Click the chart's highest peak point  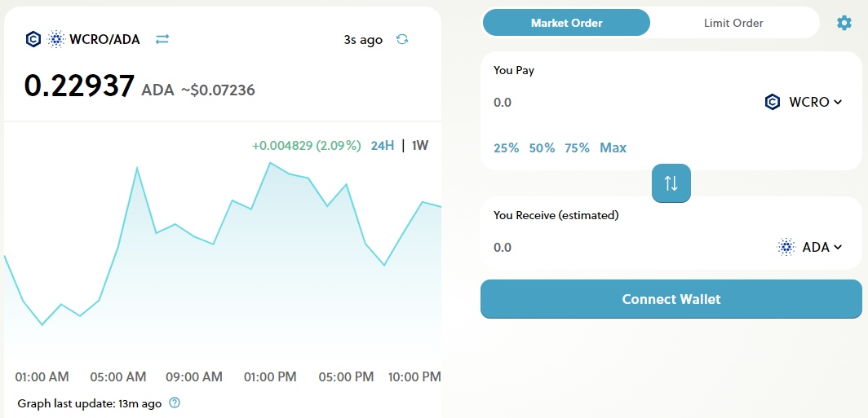click(x=269, y=163)
